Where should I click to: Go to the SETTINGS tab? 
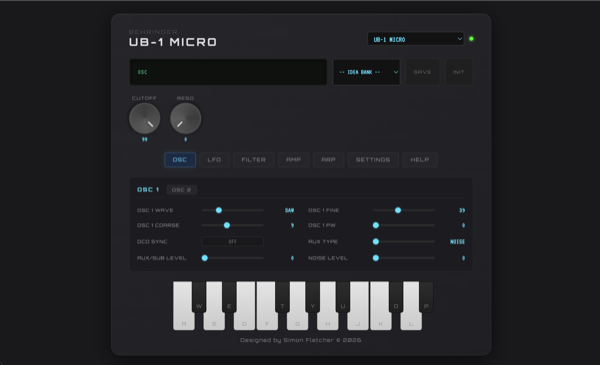coord(373,160)
